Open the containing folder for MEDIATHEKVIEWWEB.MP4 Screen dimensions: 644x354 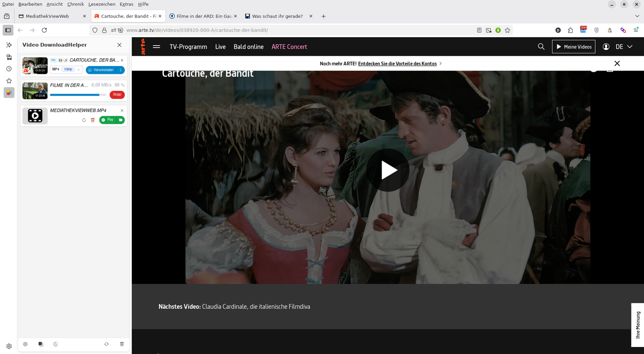pos(121,120)
